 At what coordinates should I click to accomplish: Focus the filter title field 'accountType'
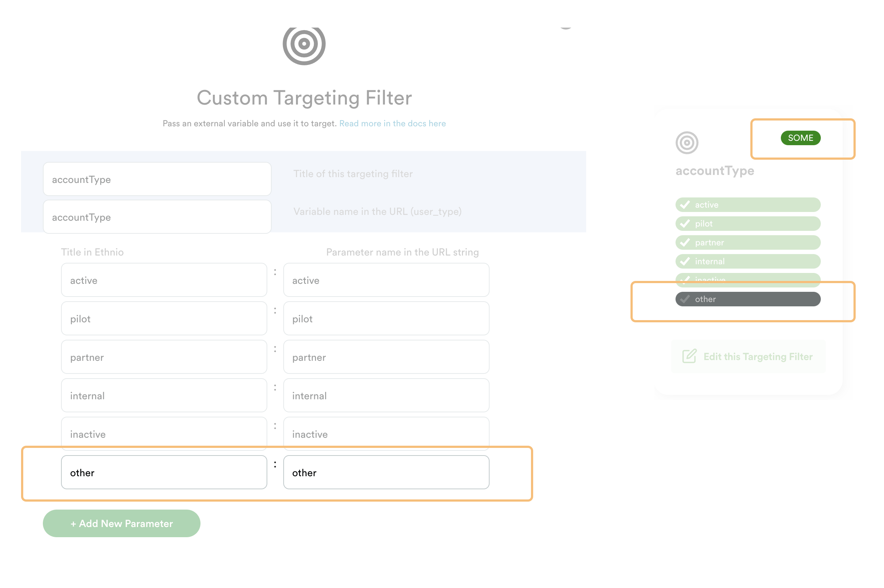point(157,179)
